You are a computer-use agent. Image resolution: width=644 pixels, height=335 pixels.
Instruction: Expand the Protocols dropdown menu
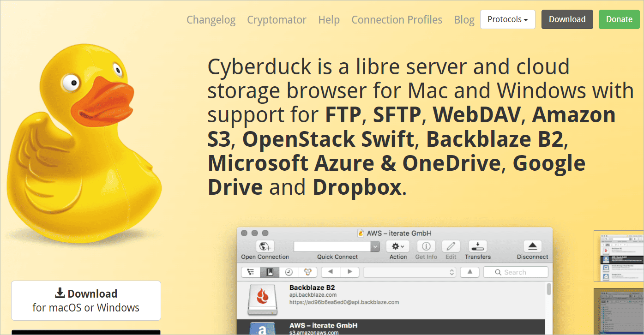(x=508, y=19)
